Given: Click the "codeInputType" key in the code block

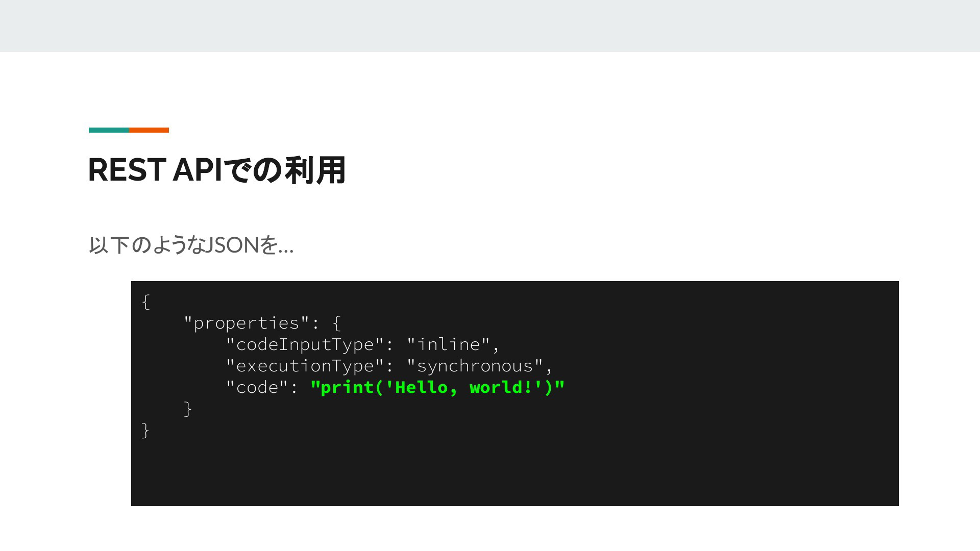Looking at the screenshot, I should [305, 344].
